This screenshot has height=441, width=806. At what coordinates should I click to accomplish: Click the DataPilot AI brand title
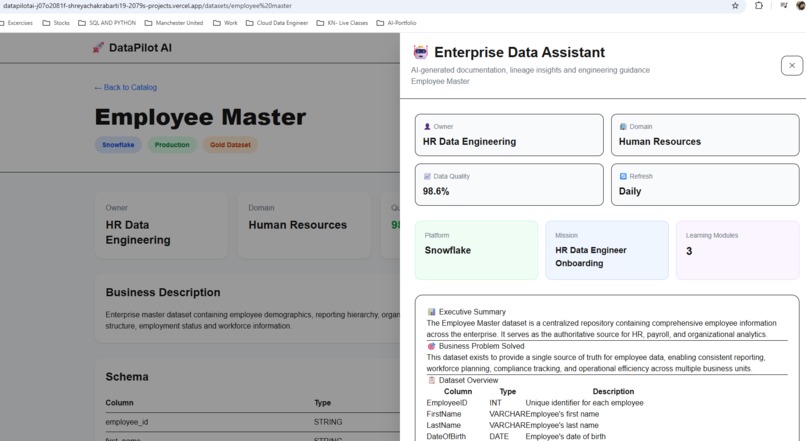140,48
